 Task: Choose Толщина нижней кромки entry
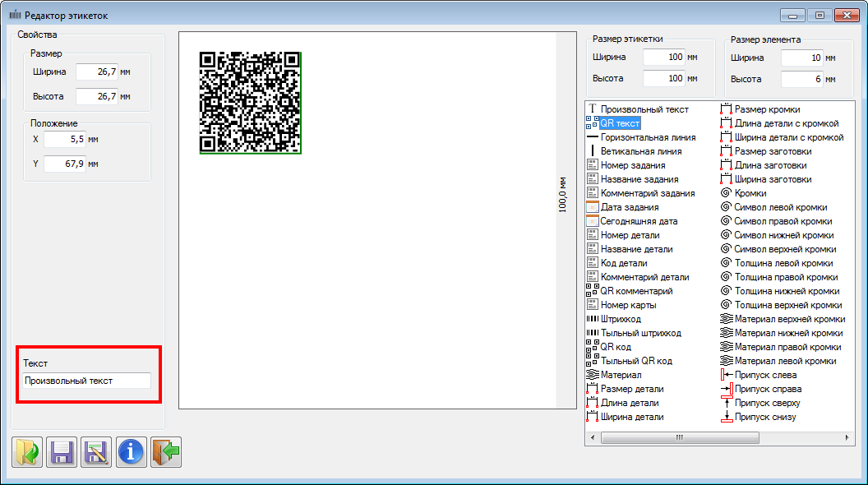pyautogui.click(x=787, y=291)
